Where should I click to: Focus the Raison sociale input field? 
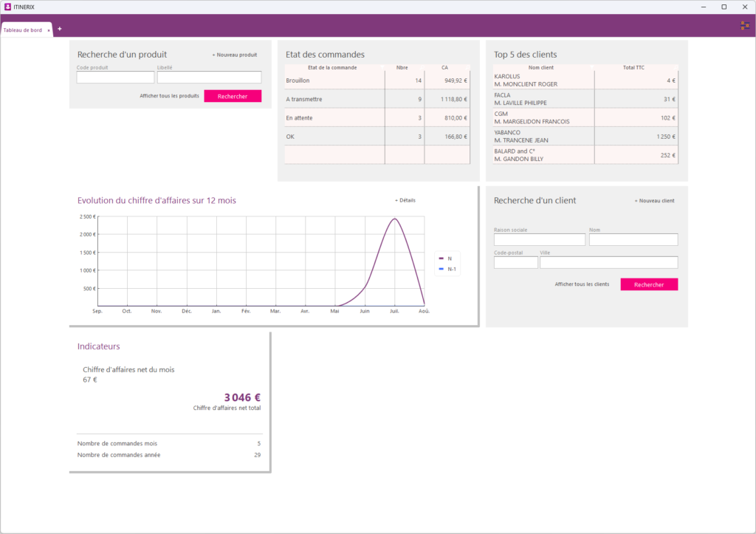(x=540, y=240)
